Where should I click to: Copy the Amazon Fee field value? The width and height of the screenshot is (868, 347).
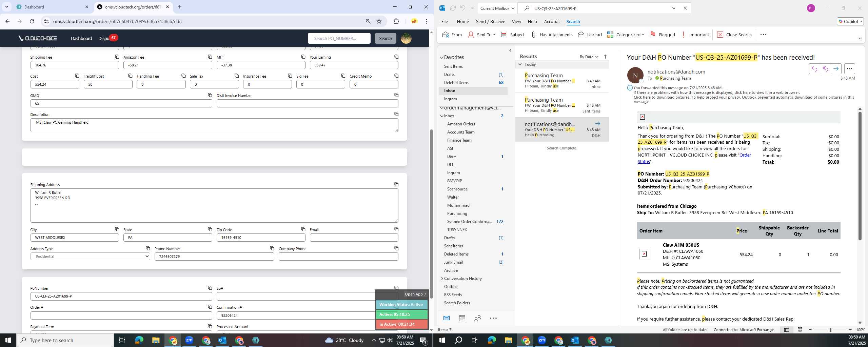click(210, 57)
